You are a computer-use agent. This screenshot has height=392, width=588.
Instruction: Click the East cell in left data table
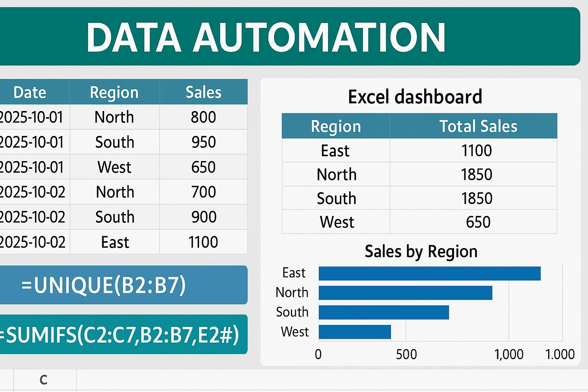(114, 242)
